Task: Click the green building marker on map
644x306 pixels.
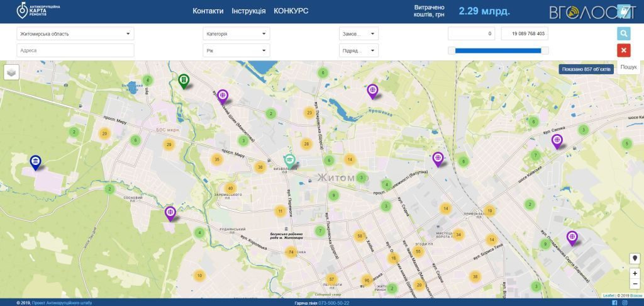Action: click(x=184, y=80)
